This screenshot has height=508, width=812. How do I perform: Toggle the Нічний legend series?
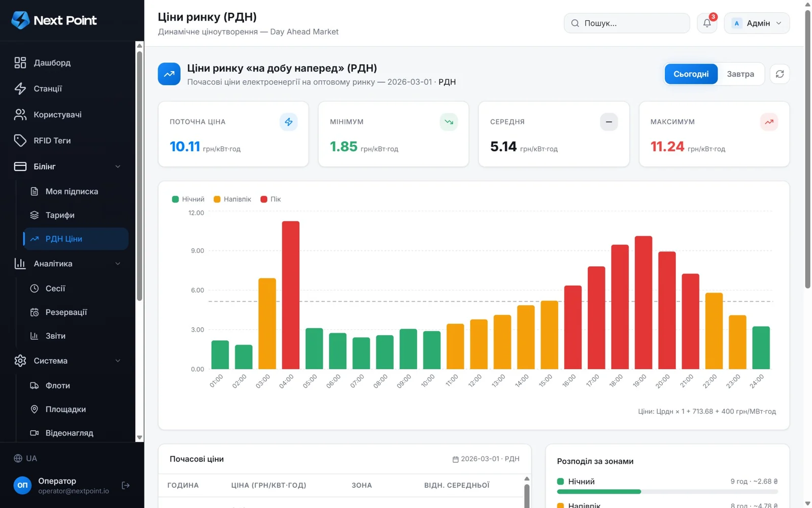point(188,199)
